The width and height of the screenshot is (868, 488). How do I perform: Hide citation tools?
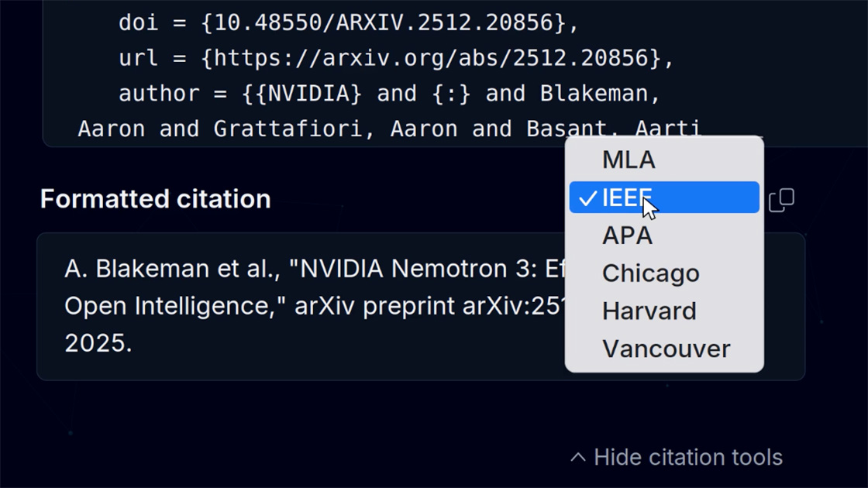(677, 458)
